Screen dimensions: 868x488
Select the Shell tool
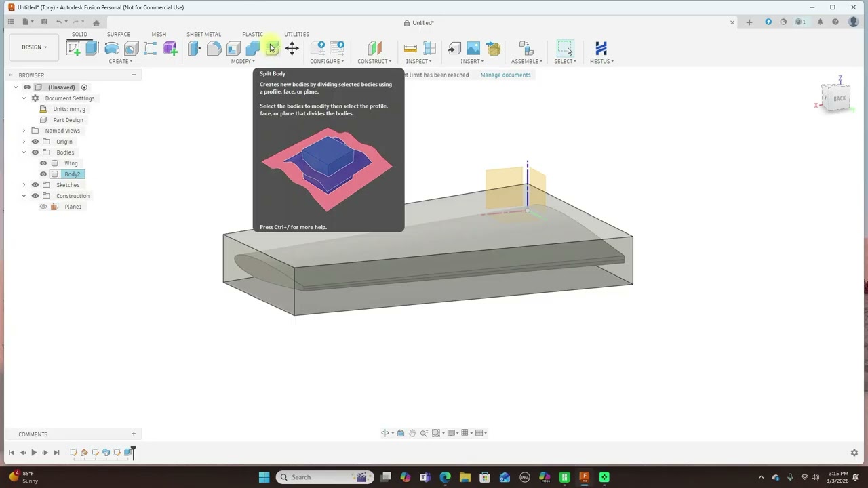233,48
